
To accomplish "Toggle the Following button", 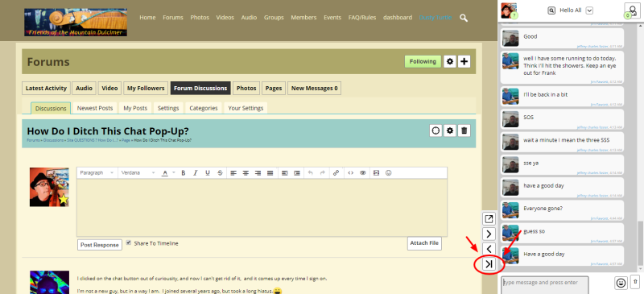I will click(x=423, y=62).
